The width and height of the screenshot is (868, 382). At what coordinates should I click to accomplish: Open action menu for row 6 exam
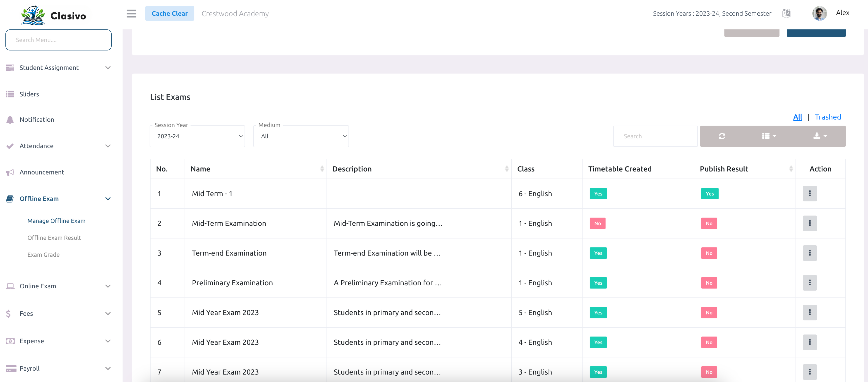(x=809, y=342)
